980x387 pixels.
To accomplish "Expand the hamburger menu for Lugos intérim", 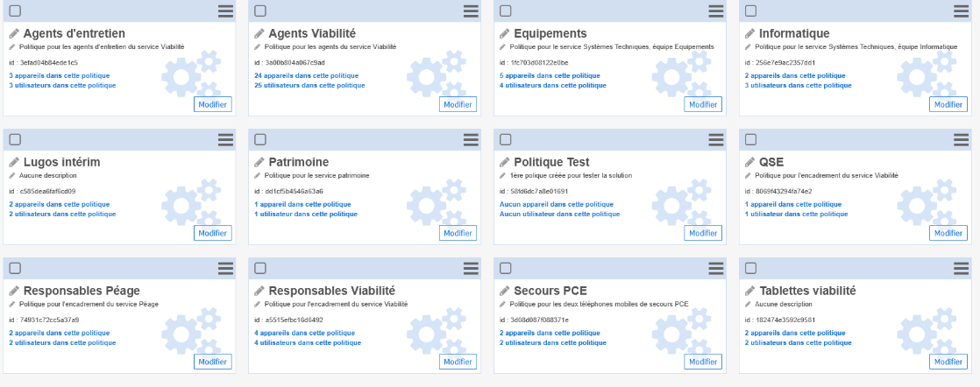I will [225, 139].
